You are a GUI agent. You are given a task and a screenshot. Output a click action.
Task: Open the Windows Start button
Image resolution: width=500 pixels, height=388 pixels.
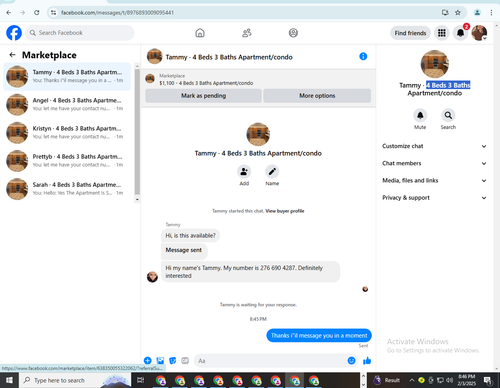click(9, 380)
